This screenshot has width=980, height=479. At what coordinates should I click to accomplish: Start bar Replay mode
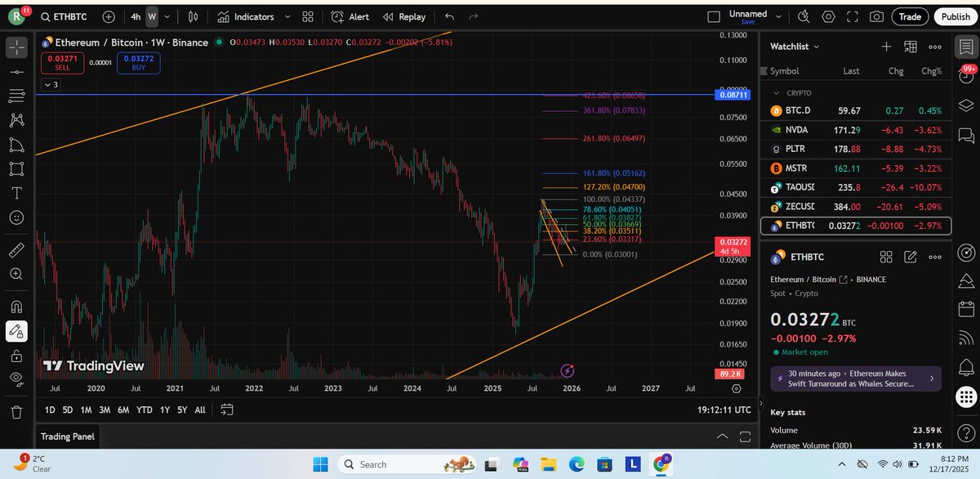(404, 16)
